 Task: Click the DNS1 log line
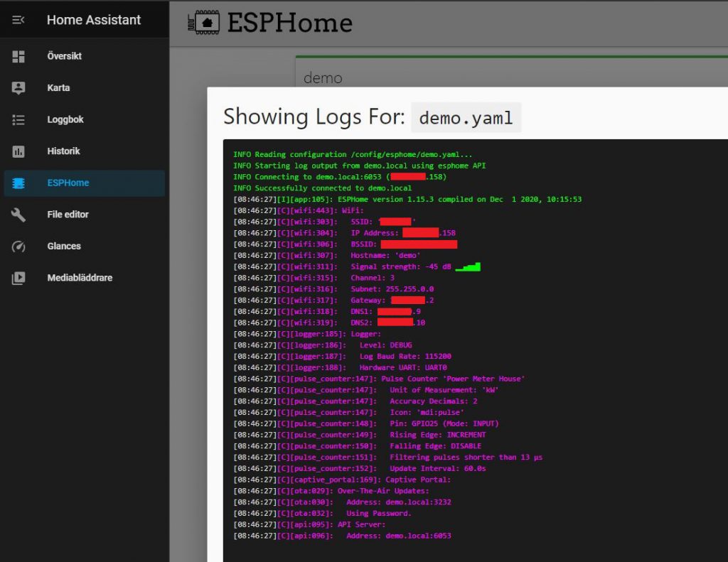pyautogui.click(x=327, y=311)
